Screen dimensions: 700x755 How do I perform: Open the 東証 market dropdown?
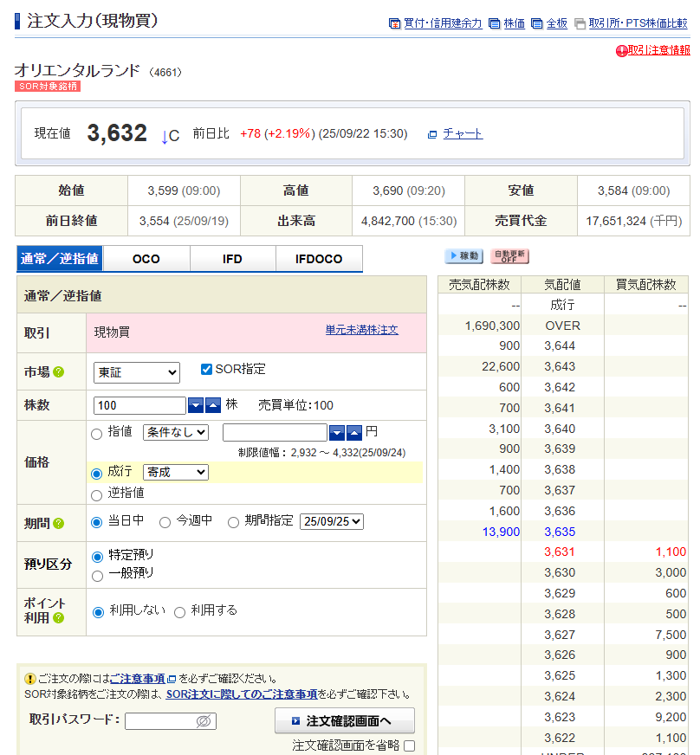(x=137, y=372)
